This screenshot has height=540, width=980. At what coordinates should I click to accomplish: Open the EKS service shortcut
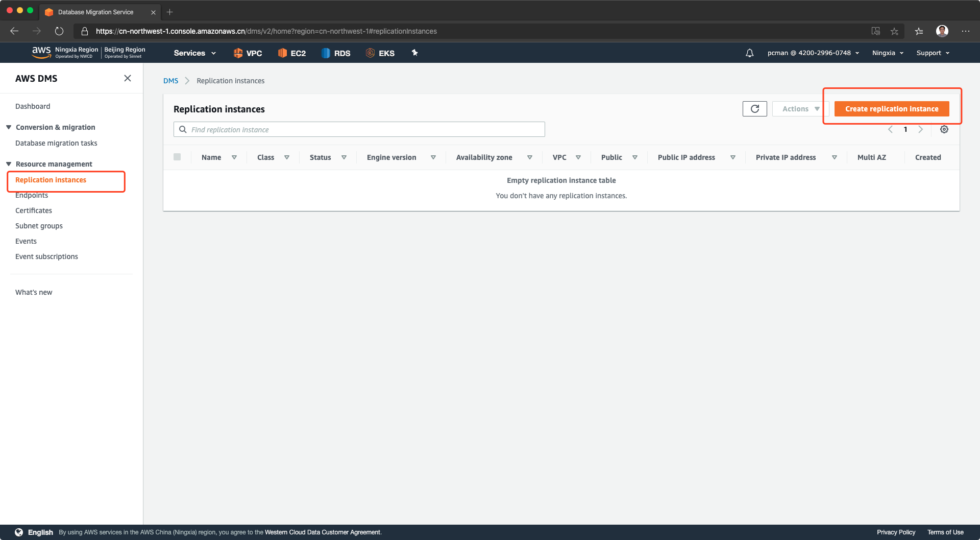(380, 53)
